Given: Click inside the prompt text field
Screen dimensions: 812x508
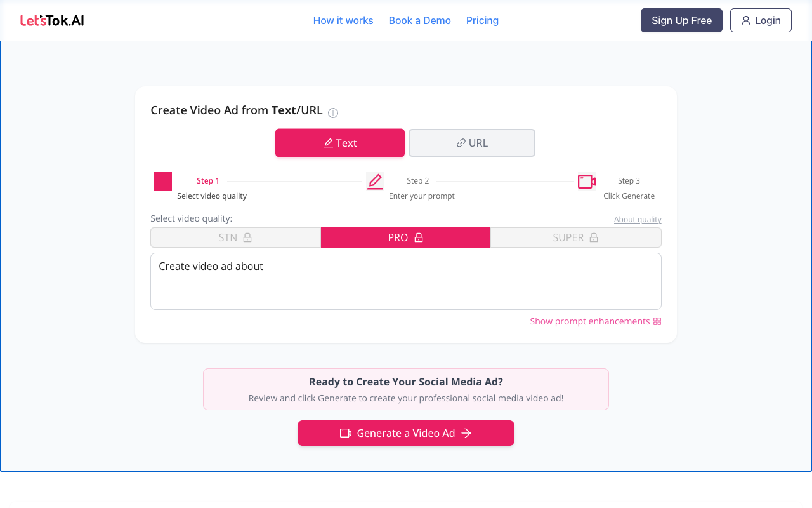Looking at the screenshot, I should point(405,281).
